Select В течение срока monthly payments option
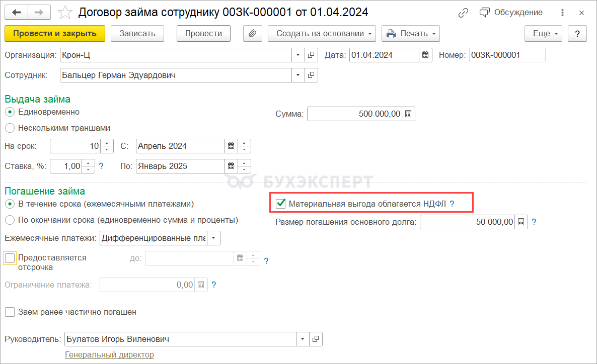Viewport: 597px width, 364px height. (x=10, y=204)
